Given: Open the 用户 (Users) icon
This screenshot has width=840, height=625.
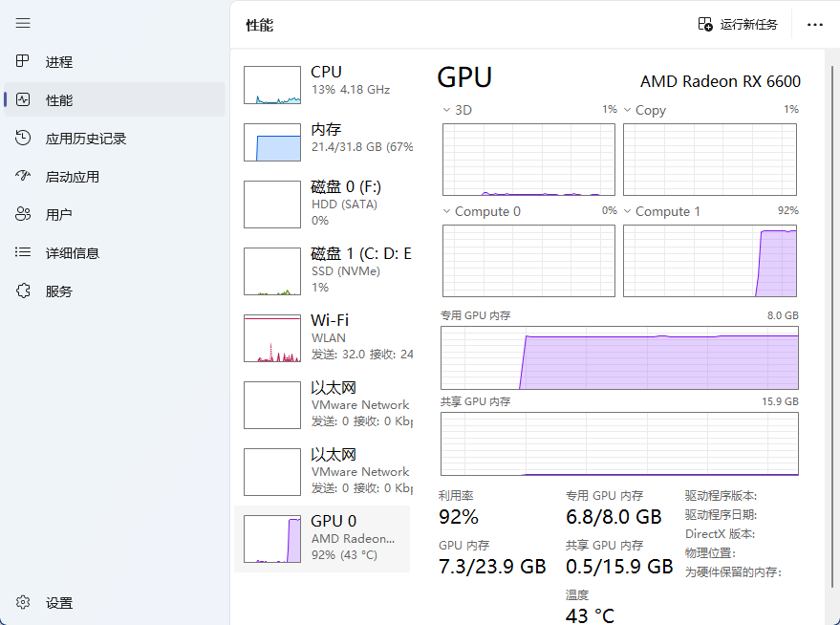Looking at the screenshot, I should pos(24,215).
